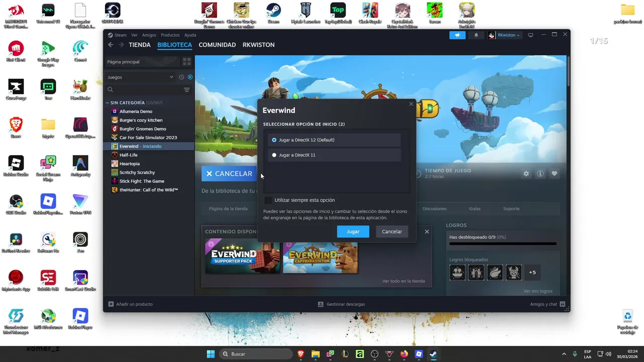Click the achievements progress bar
Image resolution: width=644 pixels, height=362 pixels.
(503, 243)
